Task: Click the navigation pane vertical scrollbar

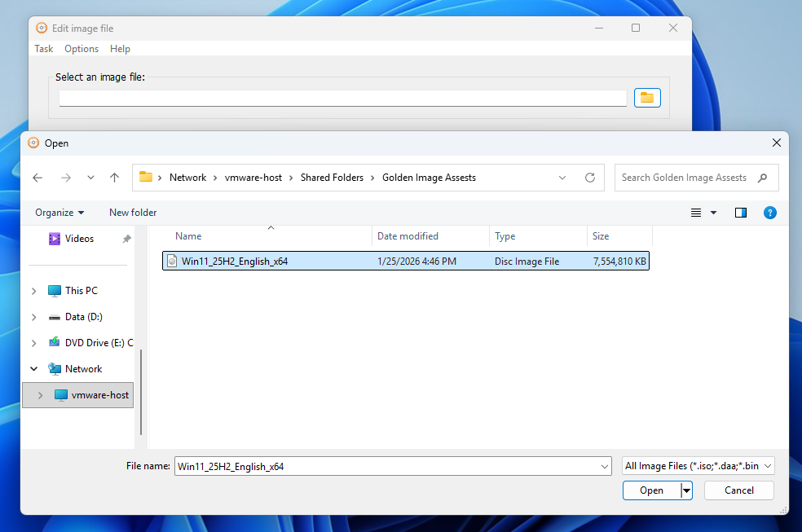Action: tap(141, 391)
